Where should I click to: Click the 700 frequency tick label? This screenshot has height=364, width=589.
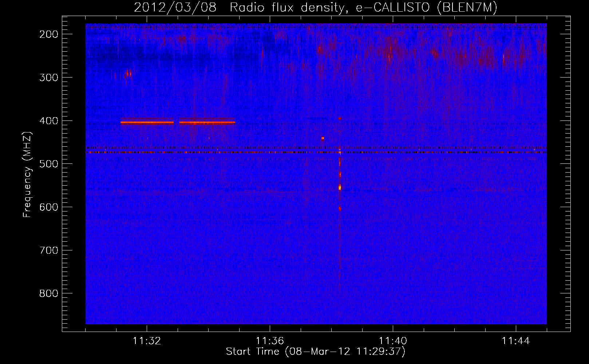click(x=49, y=250)
